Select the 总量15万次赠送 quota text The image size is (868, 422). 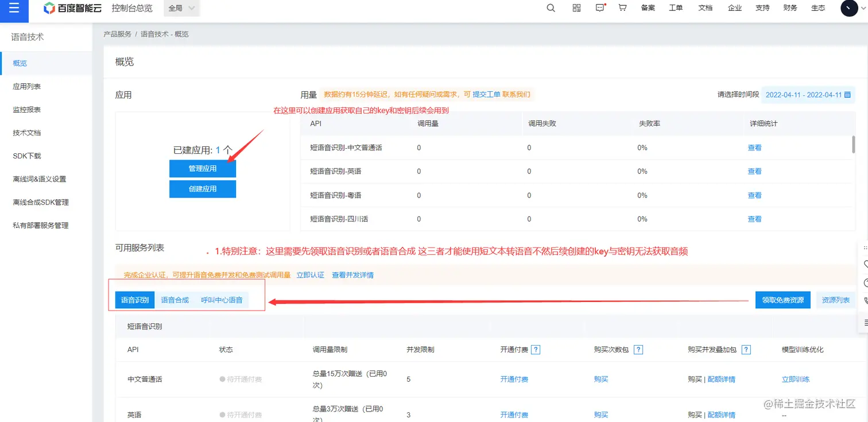point(350,379)
